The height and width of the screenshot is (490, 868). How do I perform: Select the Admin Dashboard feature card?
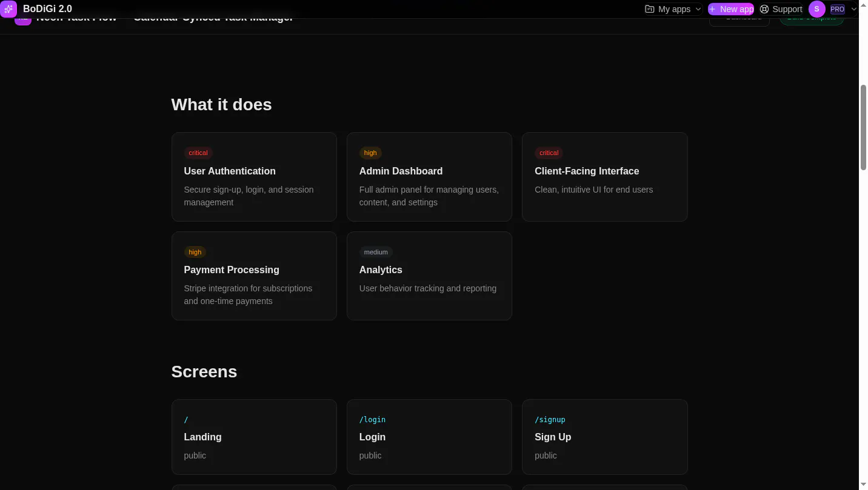429,177
